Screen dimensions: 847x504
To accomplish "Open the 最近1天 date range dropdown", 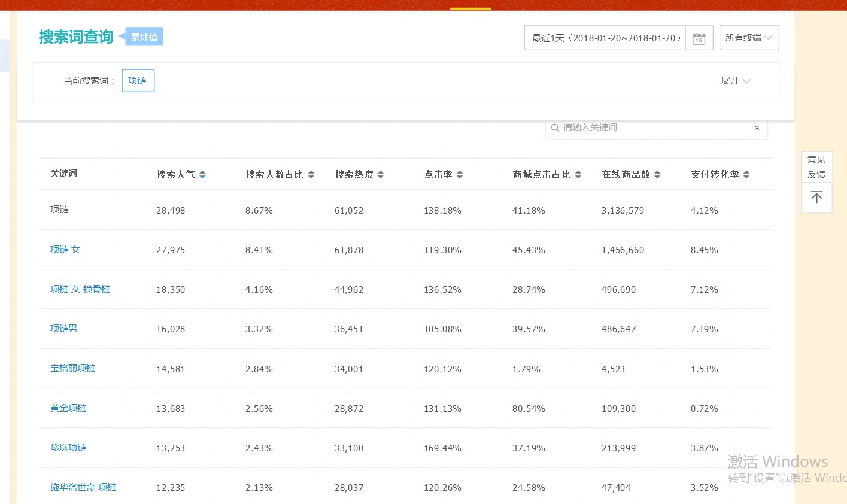I will point(605,38).
